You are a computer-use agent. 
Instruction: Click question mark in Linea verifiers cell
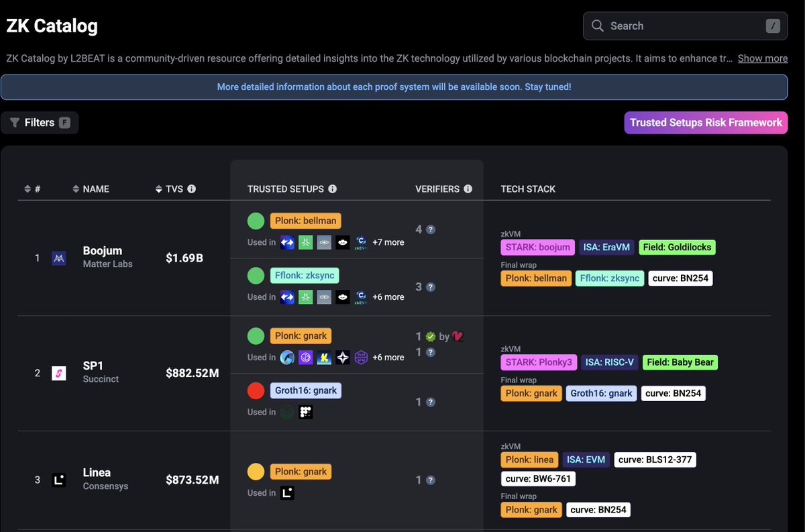click(x=431, y=480)
